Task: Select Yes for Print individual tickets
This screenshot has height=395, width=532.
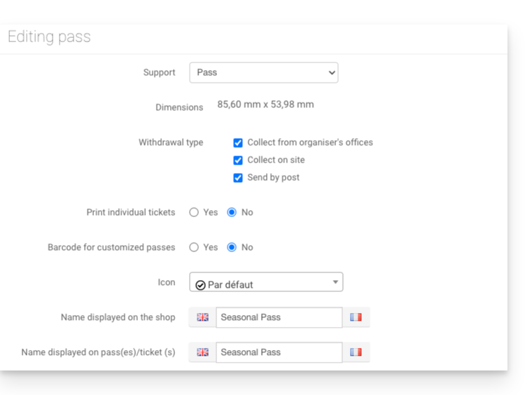Action: (x=194, y=212)
